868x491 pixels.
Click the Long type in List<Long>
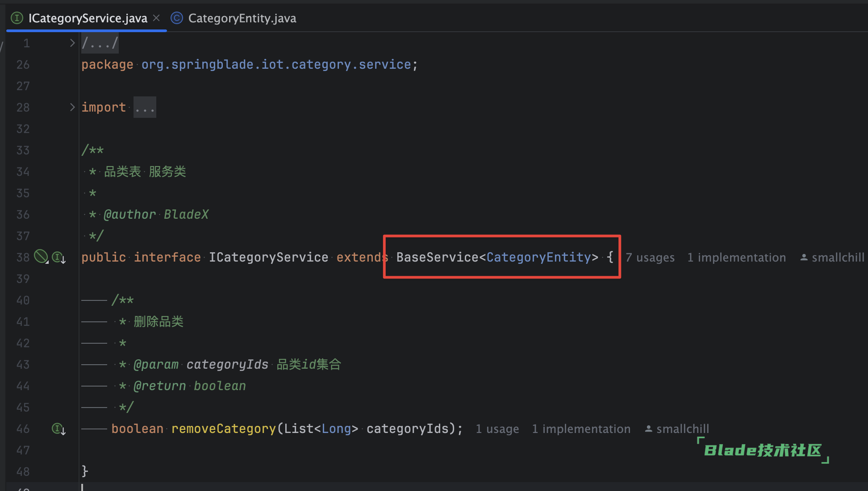337,429
